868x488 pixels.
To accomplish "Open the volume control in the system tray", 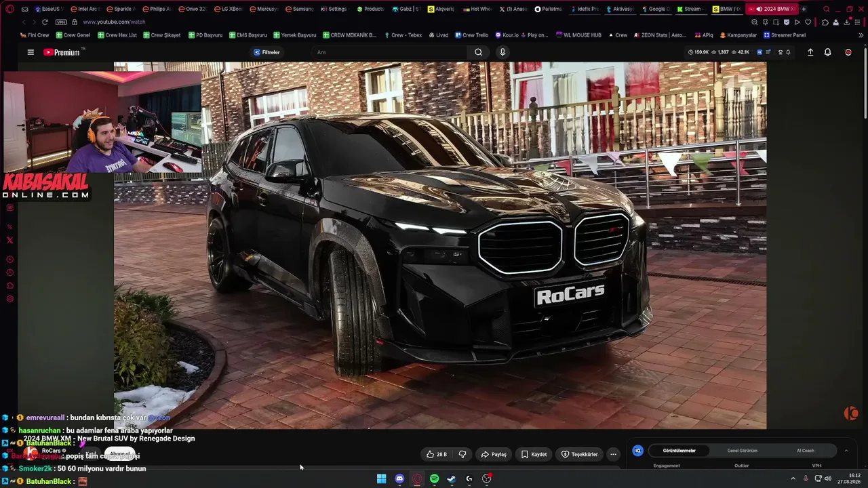I will [x=827, y=479].
